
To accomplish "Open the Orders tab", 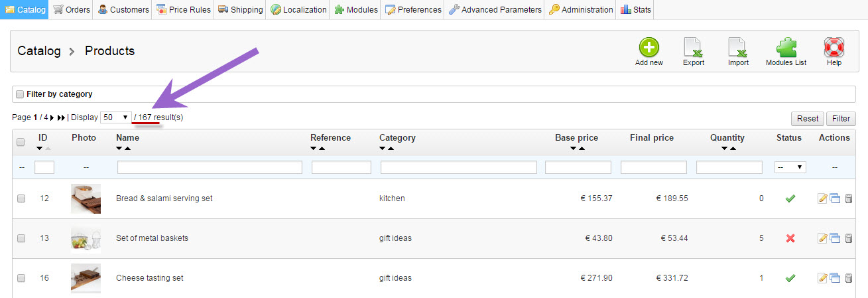I will (x=72, y=9).
